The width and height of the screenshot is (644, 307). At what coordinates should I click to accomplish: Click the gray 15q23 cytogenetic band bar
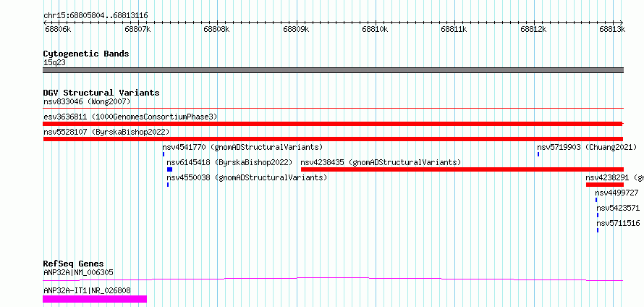(333, 70)
